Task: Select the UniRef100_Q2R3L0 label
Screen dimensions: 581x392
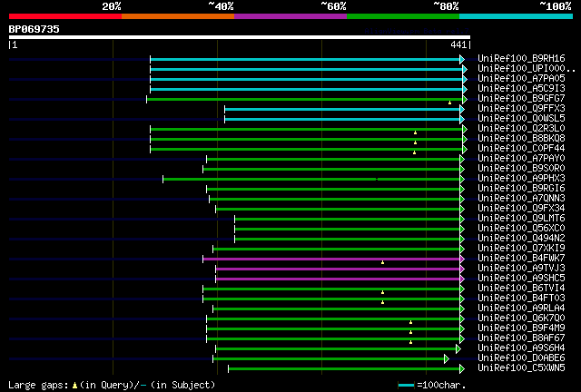Action: click(521, 128)
